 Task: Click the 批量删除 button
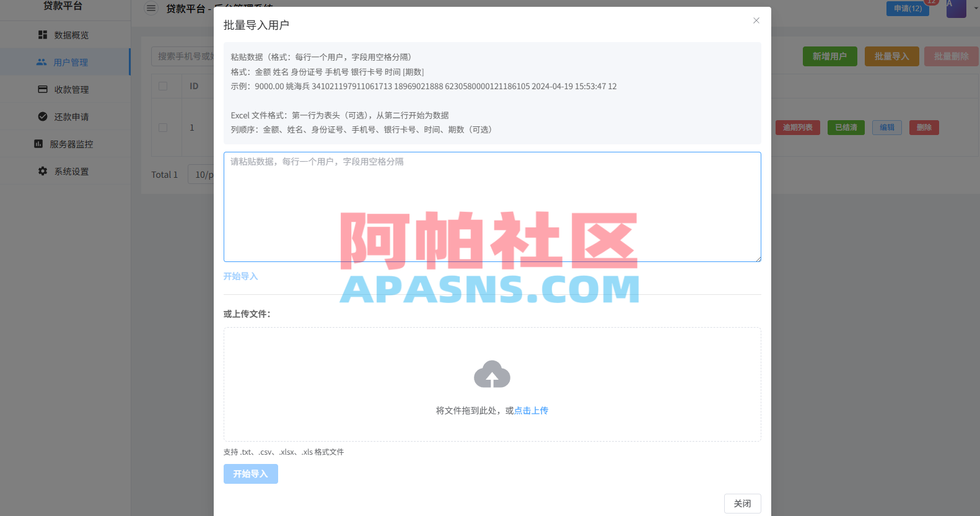coord(952,56)
